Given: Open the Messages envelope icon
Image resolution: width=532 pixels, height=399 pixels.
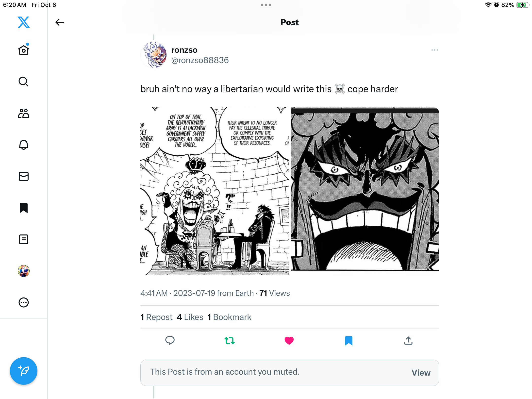Looking at the screenshot, I should point(24,176).
